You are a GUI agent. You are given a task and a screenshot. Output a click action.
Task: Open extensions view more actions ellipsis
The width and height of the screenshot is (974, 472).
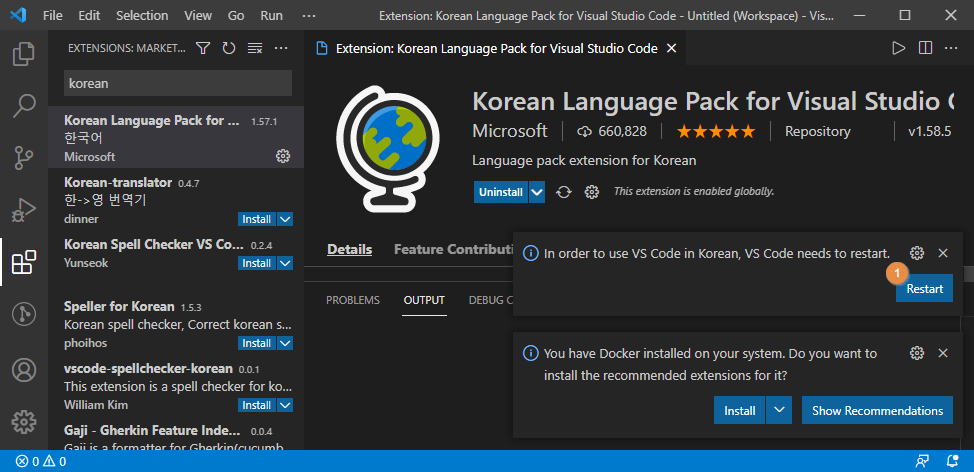pos(281,48)
